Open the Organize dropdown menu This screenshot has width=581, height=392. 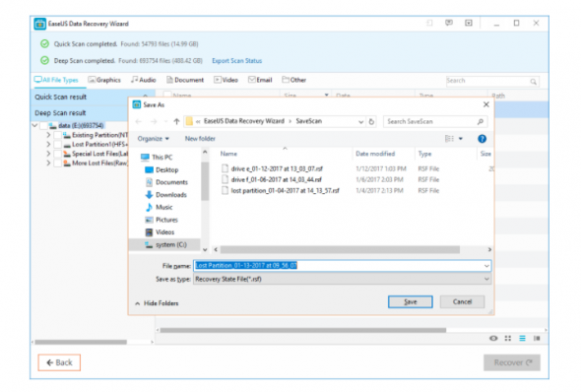(x=154, y=139)
